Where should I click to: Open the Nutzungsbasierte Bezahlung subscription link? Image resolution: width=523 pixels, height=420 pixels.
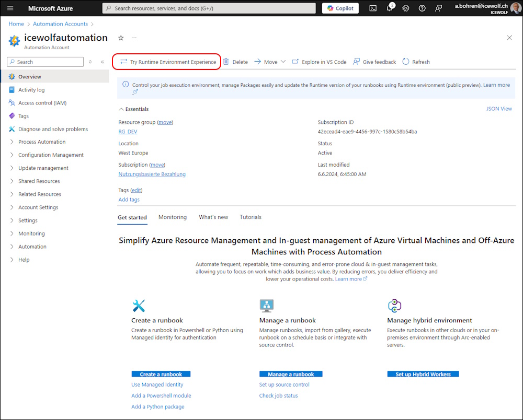152,174
